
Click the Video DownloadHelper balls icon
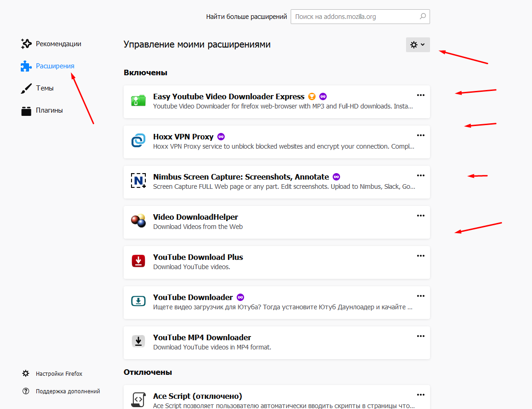(x=138, y=221)
